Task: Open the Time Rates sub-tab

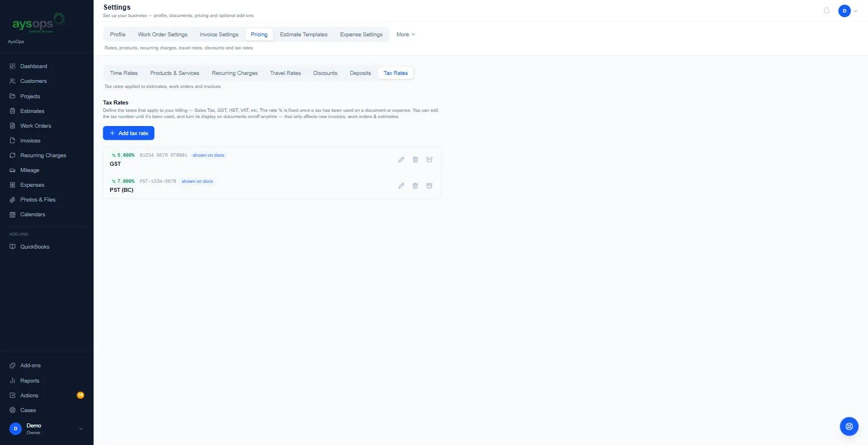Action: [x=124, y=73]
